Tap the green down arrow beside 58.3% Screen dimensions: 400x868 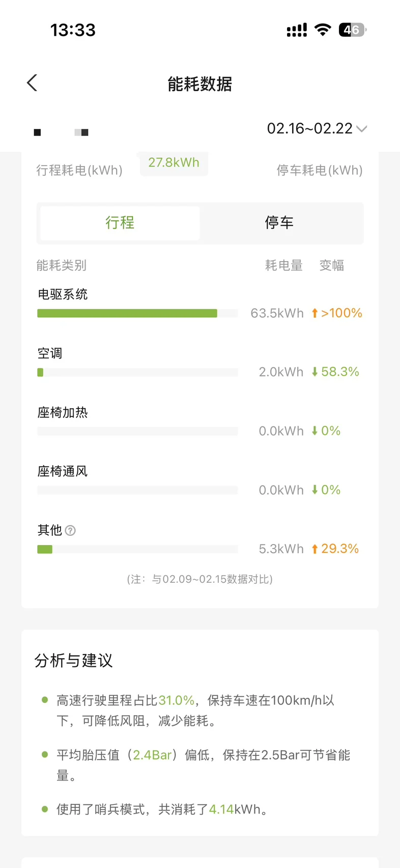[315, 372]
